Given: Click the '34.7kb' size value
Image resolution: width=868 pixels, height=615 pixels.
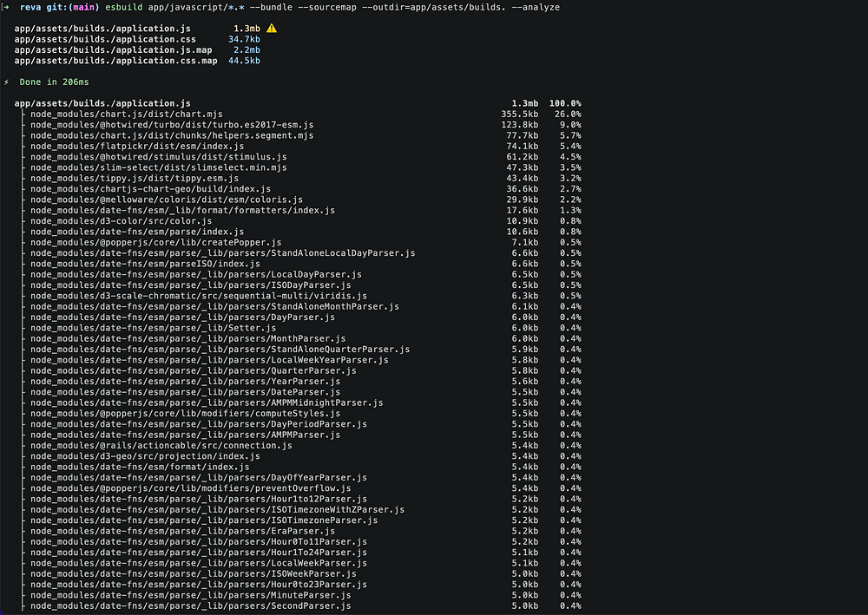Looking at the screenshot, I should [244, 39].
